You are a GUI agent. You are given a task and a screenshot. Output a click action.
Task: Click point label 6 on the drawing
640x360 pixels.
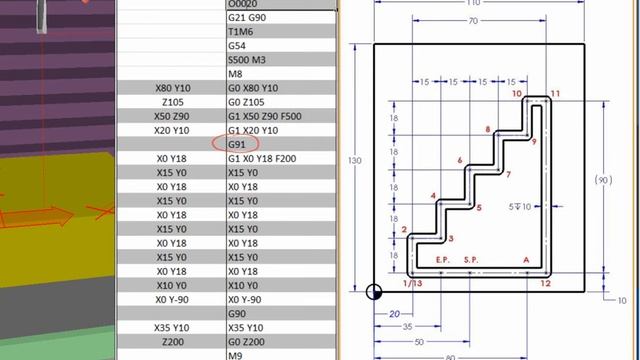click(x=460, y=160)
